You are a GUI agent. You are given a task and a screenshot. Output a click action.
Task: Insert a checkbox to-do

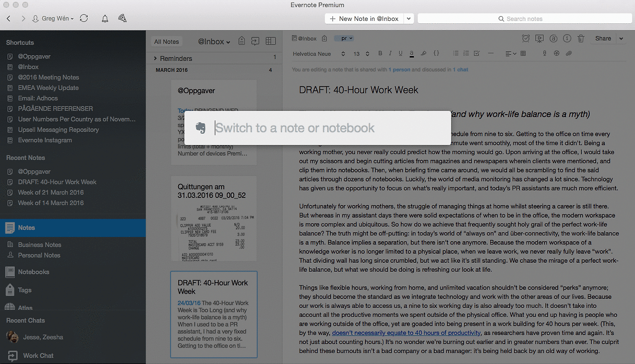[x=477, y=54]
